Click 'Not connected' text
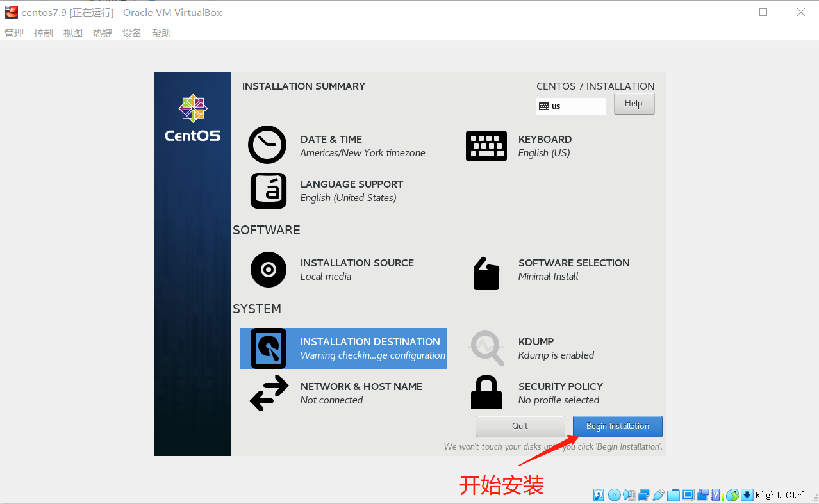Viewport: 819px width, 504px height. [332, 400]
